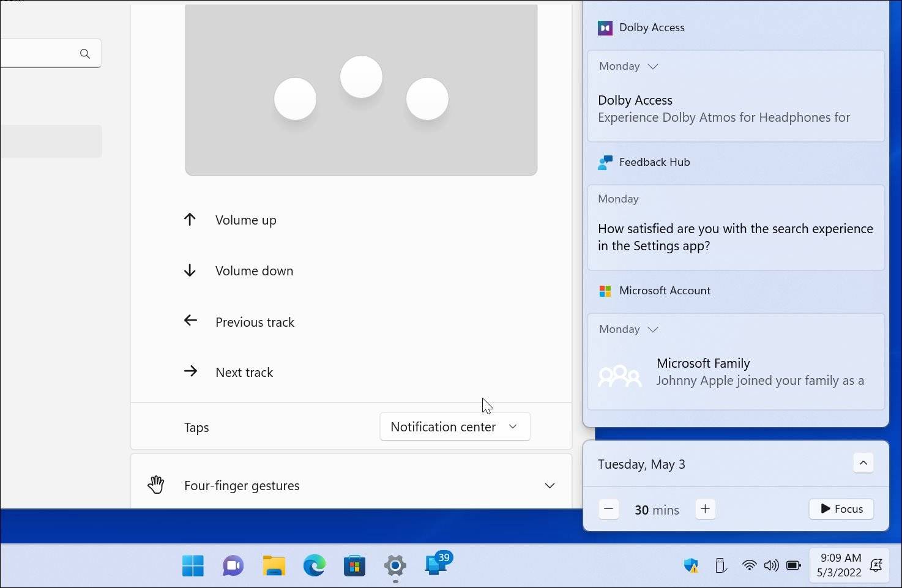This screenshot has width=902, height=588.
Task: Increase focus duration with the plus button
Action: (x=706, y=508)
